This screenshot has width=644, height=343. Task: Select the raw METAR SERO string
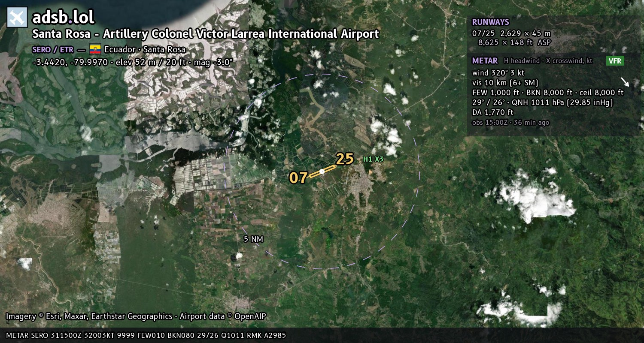146,335
